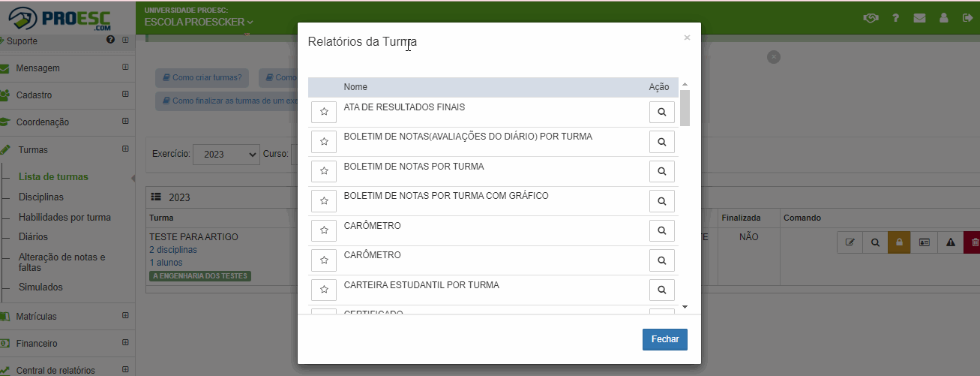The image size is (980, 376).
Task: Open the Financeiro menu
Action: coord(37,344)
